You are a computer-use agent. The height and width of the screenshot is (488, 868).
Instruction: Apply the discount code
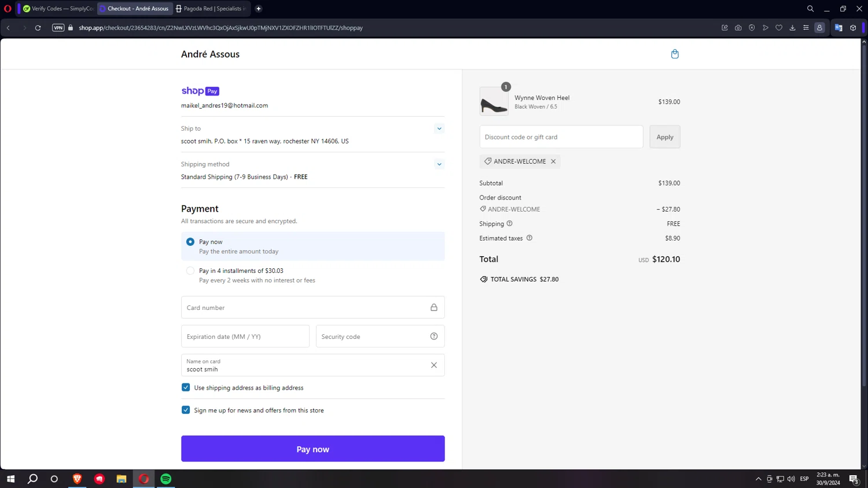pos(665,137)
